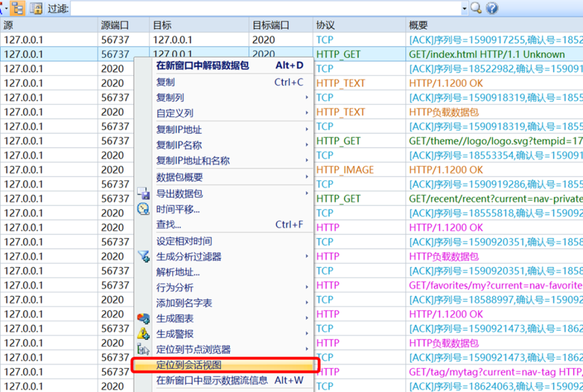
Task: Expand the 复制列 submenu arrow
Action: tap(307, 98)
